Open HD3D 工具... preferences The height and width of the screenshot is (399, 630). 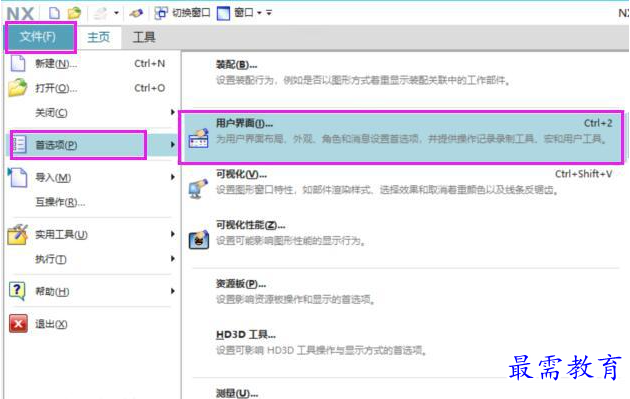point(245,335)
